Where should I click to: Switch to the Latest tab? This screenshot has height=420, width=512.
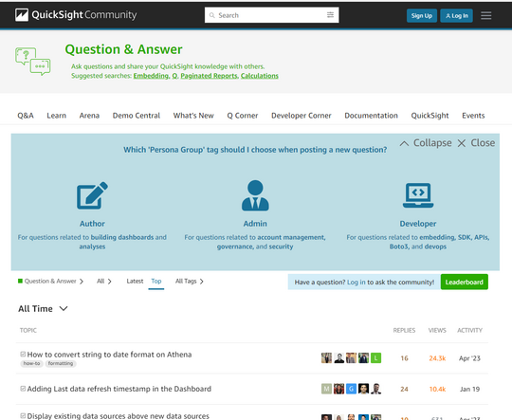coord(135,282)
